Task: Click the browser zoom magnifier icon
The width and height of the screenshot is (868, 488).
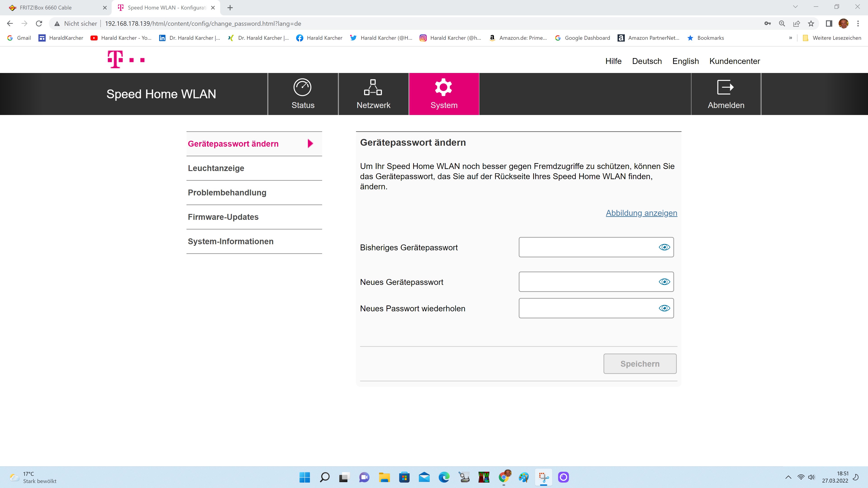Action: pyautogui.click(x=782, y=23)
